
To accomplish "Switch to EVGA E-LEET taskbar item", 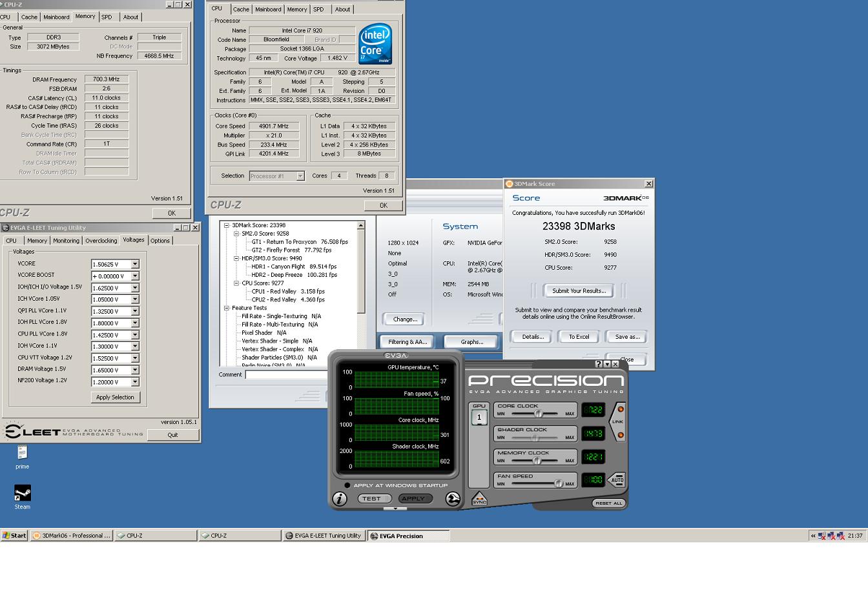I will 324,536.
